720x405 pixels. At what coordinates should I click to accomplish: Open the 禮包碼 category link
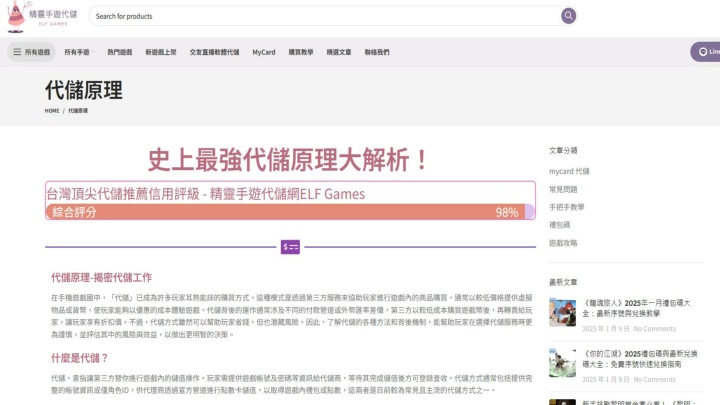tap(559, 225)
